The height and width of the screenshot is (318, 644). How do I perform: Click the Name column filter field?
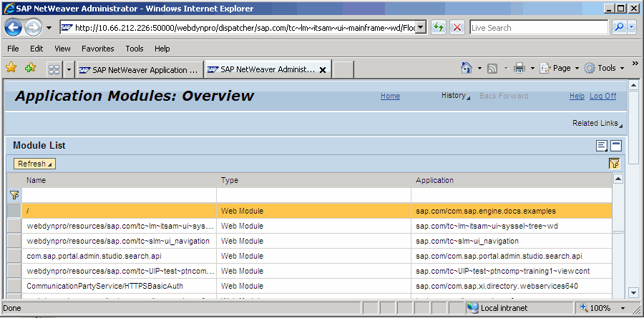pos(119,195)
